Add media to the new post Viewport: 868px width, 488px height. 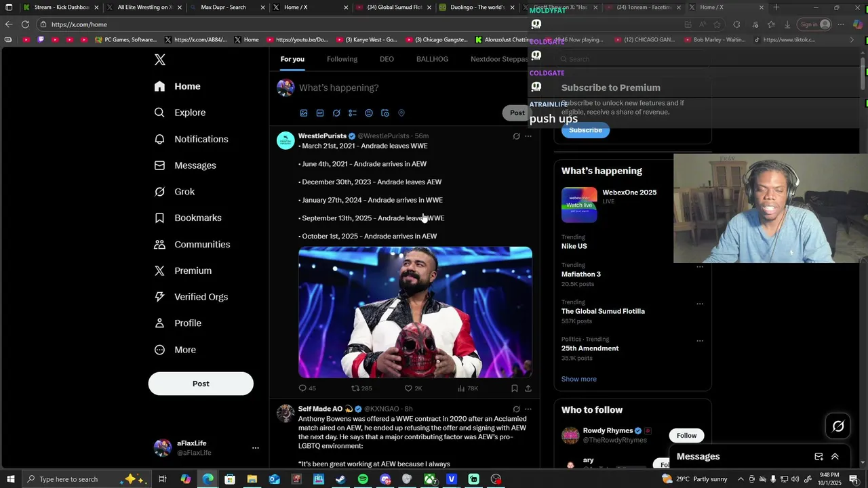[304, 113]
